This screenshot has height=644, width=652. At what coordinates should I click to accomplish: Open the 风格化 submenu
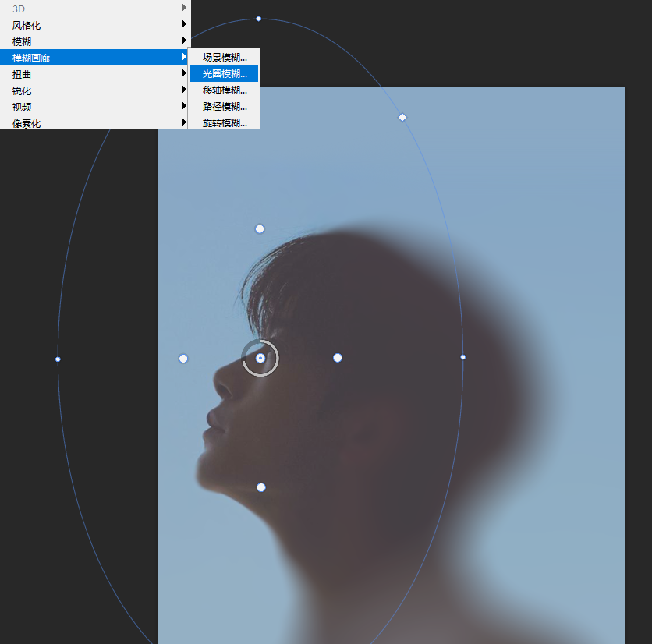[95, 25]
